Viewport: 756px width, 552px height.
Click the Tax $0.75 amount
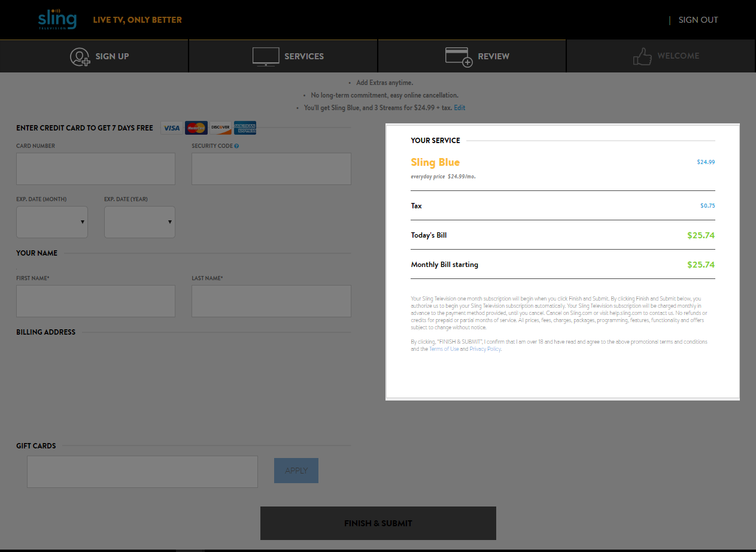click(708, 206)
